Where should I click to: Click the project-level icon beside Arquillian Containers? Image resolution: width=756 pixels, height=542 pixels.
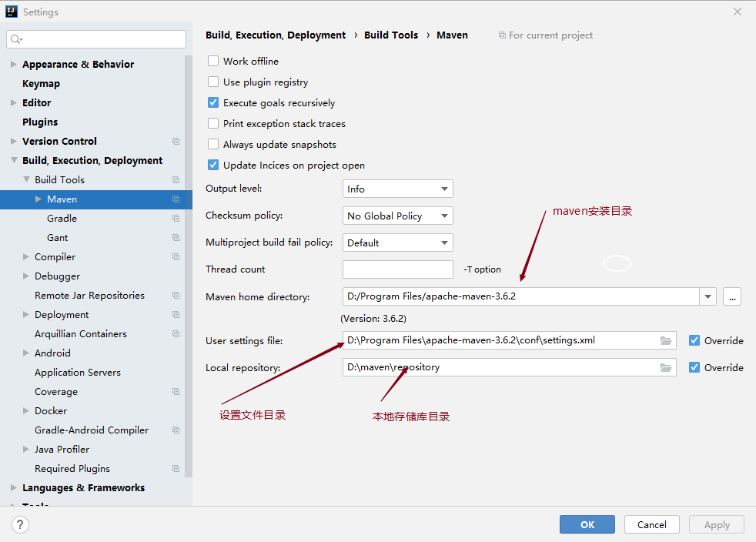pos(176,334)
